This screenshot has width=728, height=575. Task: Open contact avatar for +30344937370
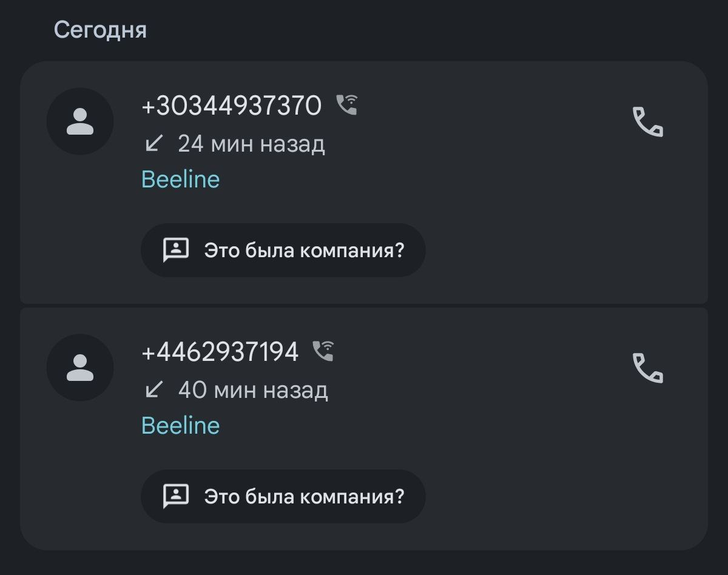pos(80,121)
